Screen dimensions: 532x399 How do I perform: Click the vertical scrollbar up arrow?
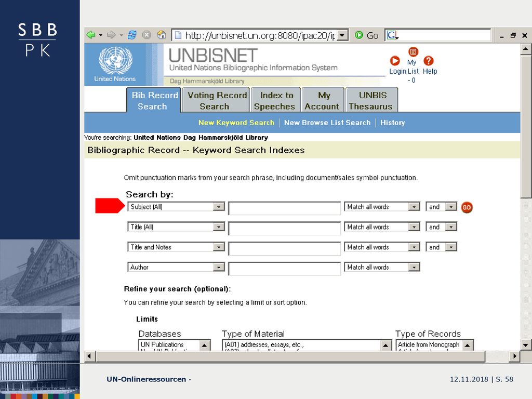[526, 49]
